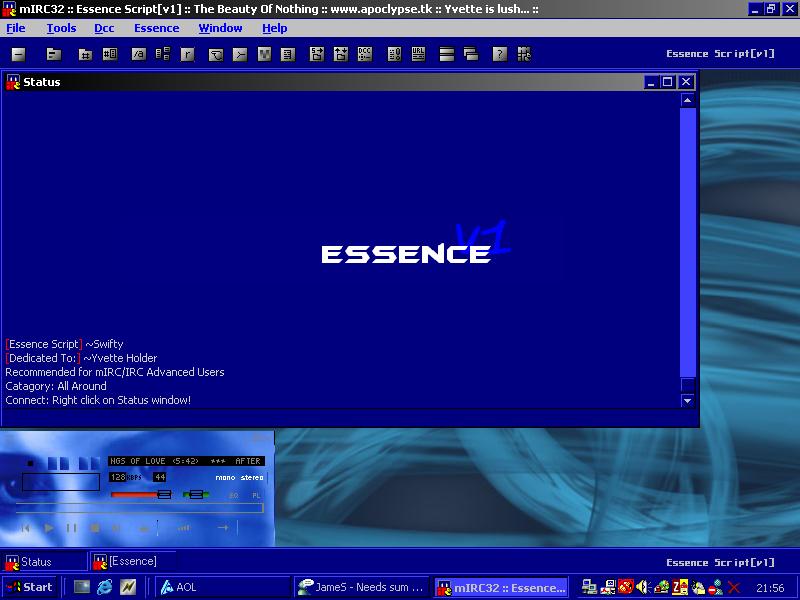Click the Help question mark toolbar icon
800x600 pixels.
click(x=499, y=54)
